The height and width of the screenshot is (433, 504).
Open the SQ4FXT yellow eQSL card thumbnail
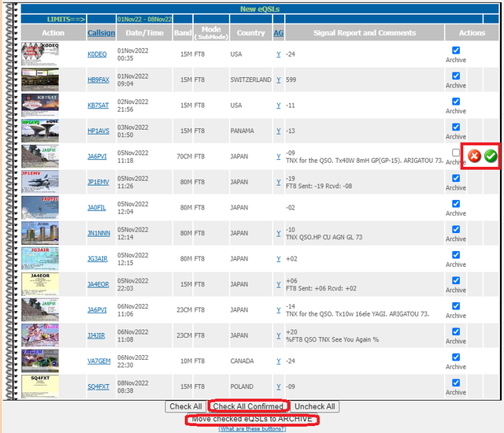(x=40, y=387)
